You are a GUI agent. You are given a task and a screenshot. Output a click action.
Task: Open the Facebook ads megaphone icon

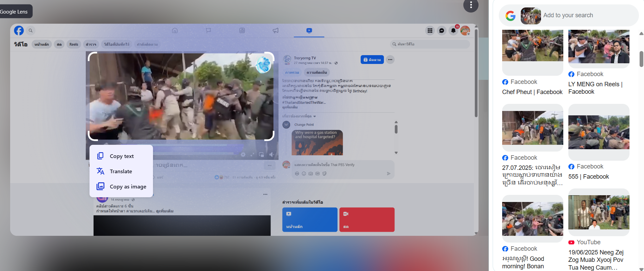tap(276, 30)
